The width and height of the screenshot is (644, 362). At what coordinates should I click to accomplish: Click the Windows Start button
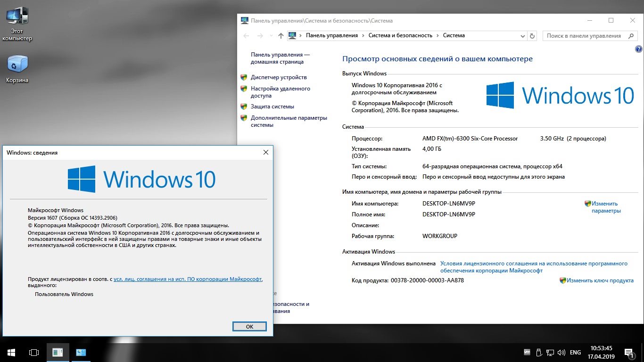(11, 352)
